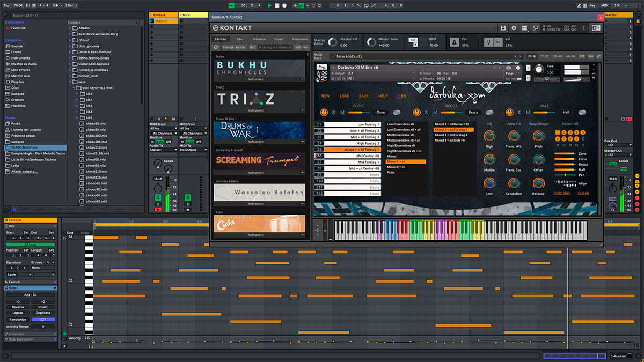
Task: Click LOAD in Darbuka X3M
Action: [344, 96]
